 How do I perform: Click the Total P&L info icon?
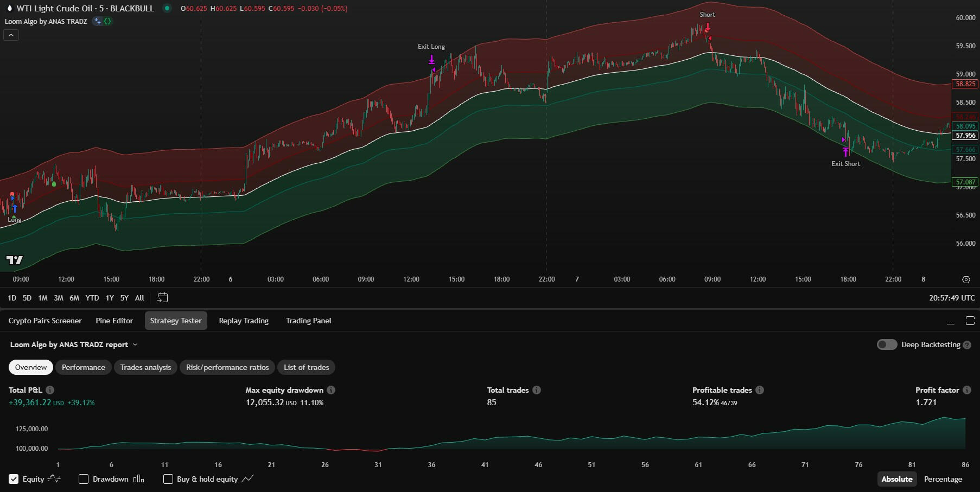point(50,390)
